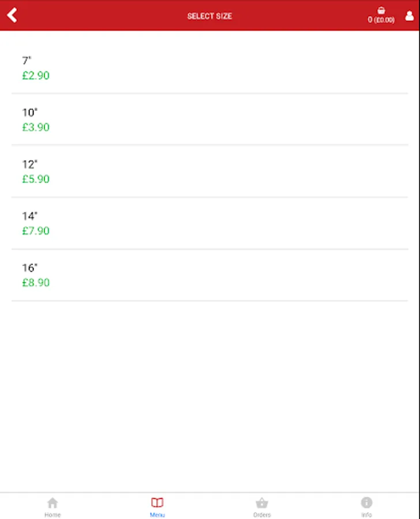Viewport: 420px width, 519px height.
Task: Tap the Menu book icon
Action: 157,502
